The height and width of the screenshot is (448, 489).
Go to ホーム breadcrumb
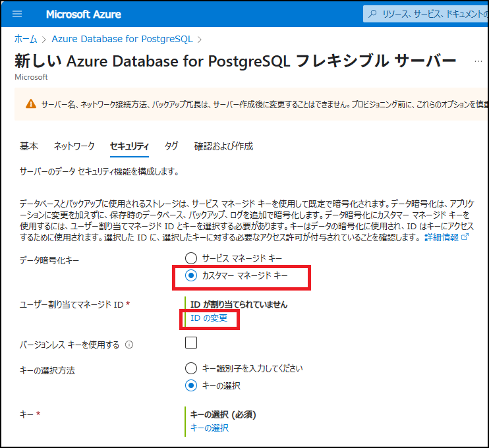tap(26, 39)
